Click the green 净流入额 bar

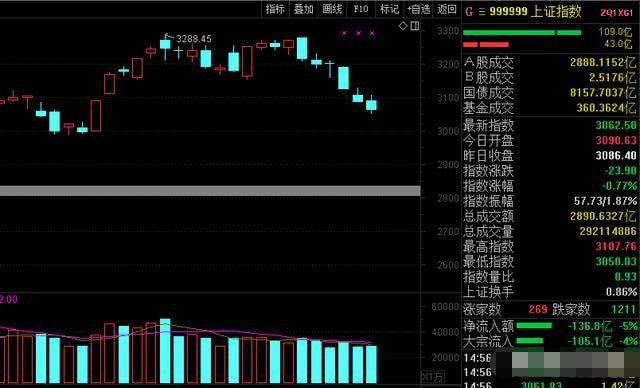click(534, 326)
